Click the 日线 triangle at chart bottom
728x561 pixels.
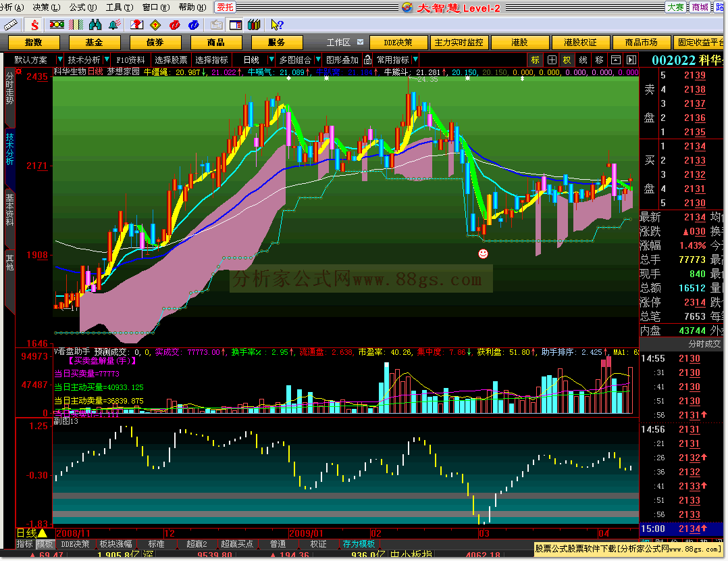pyautogui.click(x=43, y=533)
